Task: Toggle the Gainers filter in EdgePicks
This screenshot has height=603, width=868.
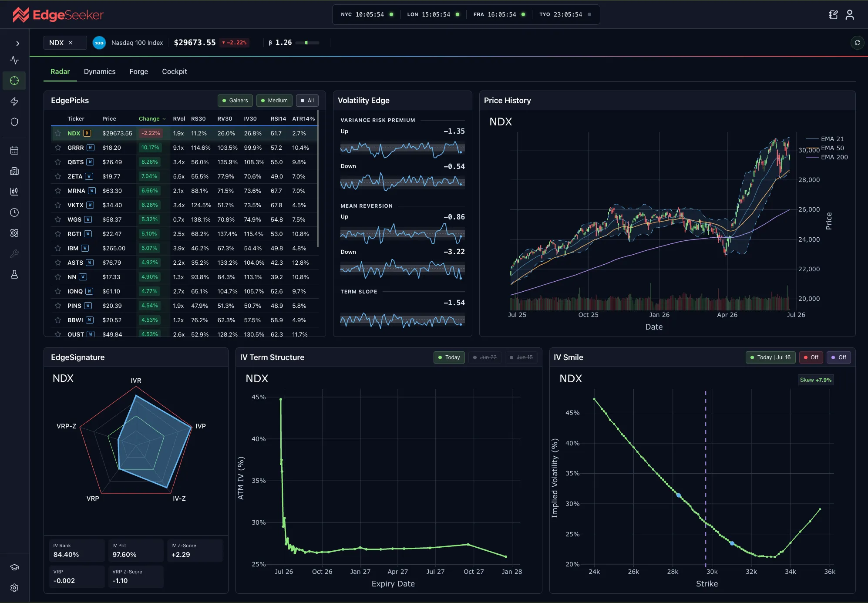Action: 235,101
